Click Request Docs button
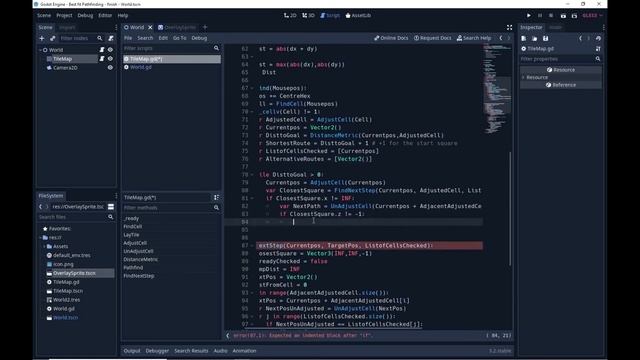 coord(433,38)
